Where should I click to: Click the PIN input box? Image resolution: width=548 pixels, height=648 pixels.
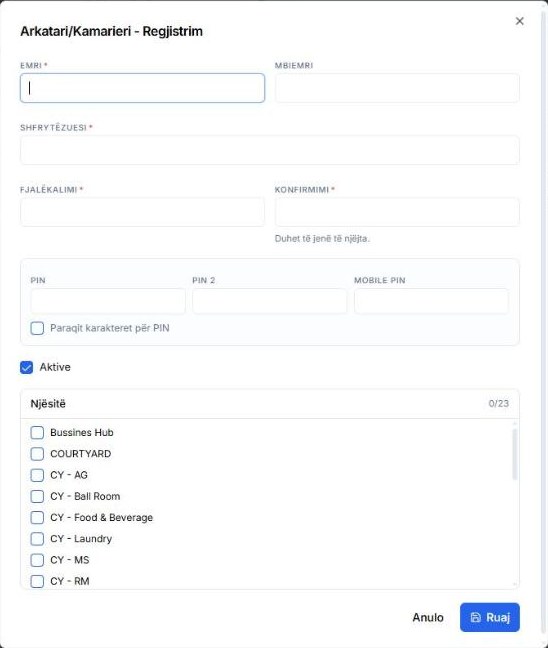point(108,301)
